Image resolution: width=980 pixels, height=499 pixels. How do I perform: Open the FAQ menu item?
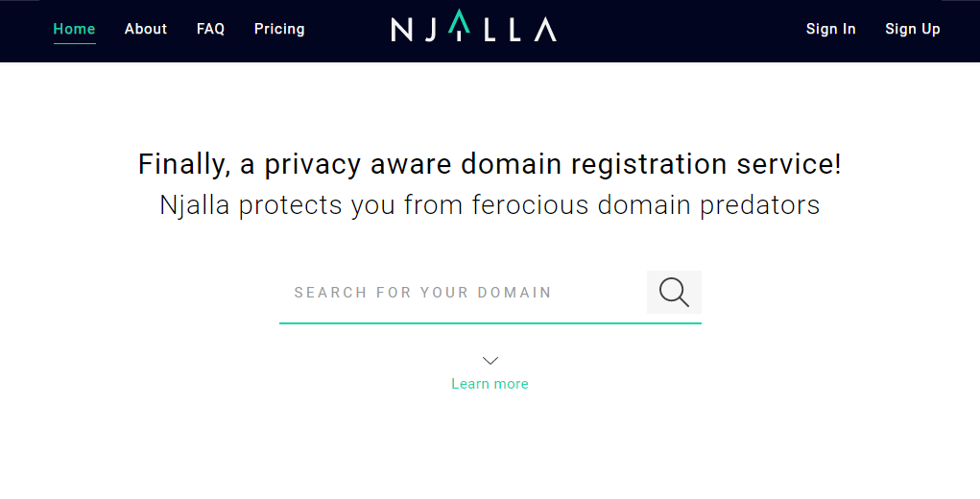click(210, 29)
